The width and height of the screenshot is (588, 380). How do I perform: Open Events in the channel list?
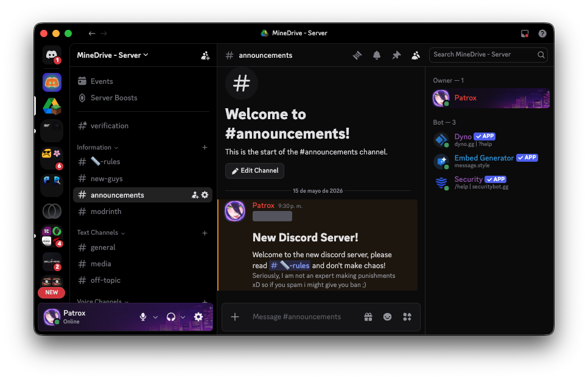[142, 81]
